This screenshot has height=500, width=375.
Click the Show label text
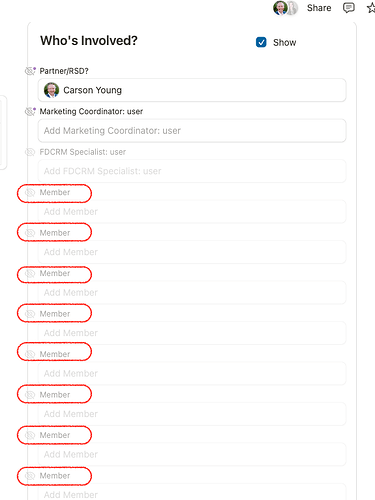284,43
